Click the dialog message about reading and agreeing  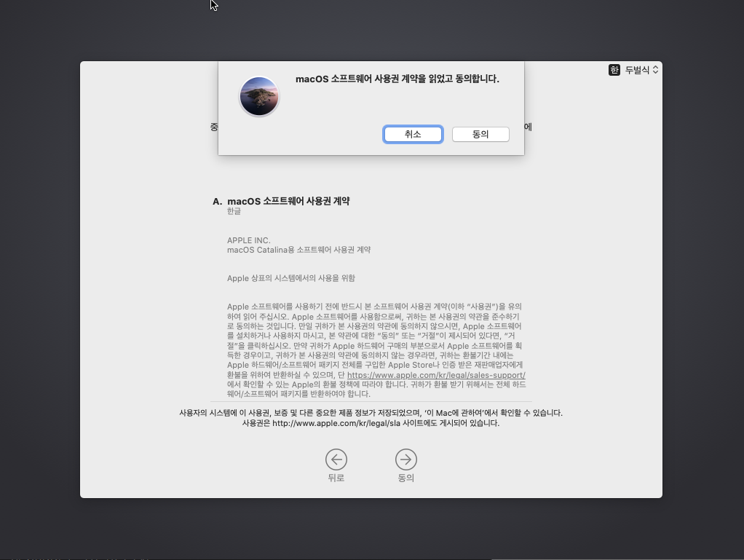(x=397, y=79)
